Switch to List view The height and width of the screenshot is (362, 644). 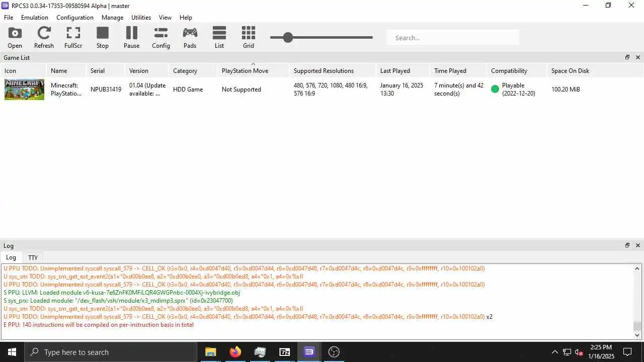click(219, 38)
